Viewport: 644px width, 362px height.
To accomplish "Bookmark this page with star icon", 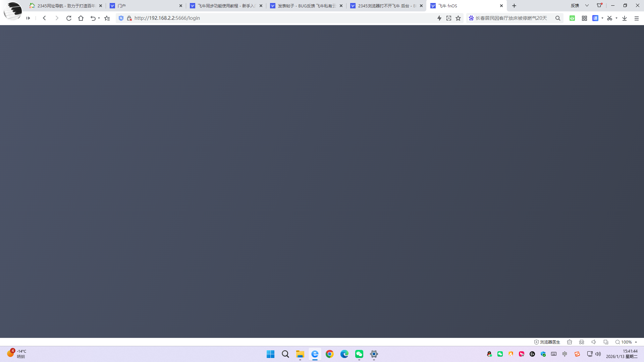I will point(458,18).
